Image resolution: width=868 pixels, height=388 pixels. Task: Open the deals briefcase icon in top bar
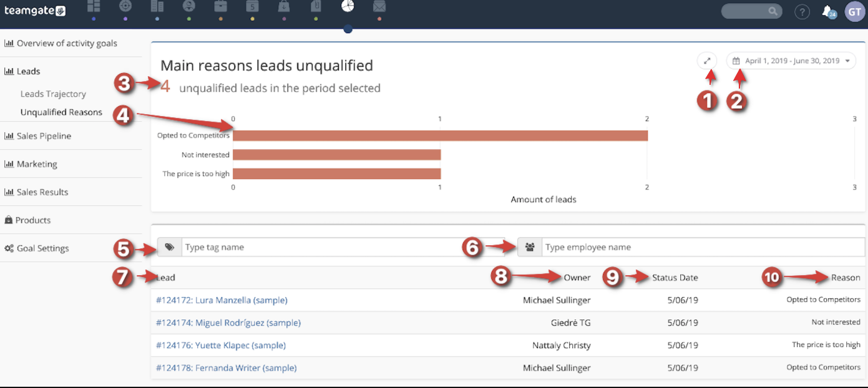tap(221, 6)
